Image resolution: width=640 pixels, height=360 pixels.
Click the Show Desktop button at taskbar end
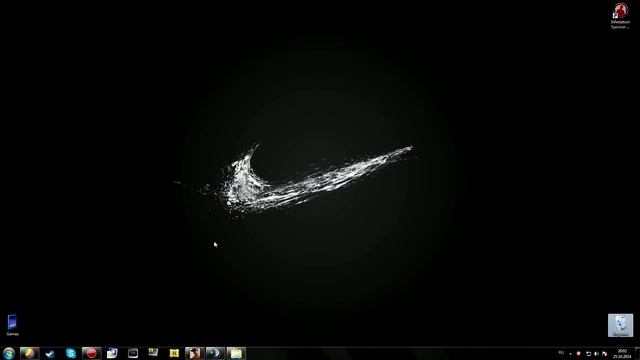(x=637, y=353)
